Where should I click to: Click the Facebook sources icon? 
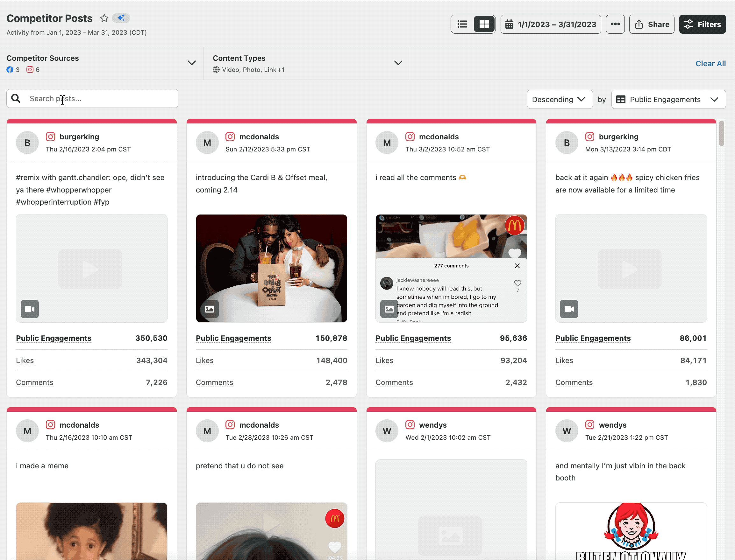click(10, 70)
